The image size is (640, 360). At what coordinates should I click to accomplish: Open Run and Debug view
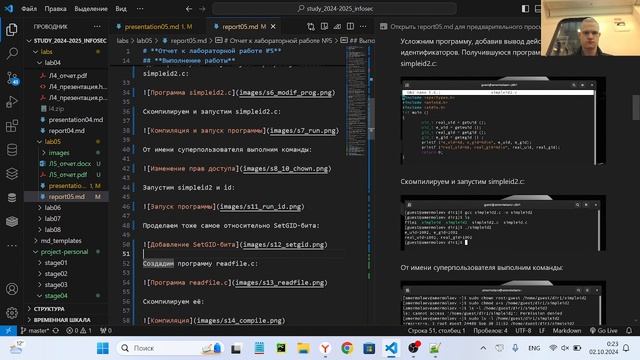[12, 102]
